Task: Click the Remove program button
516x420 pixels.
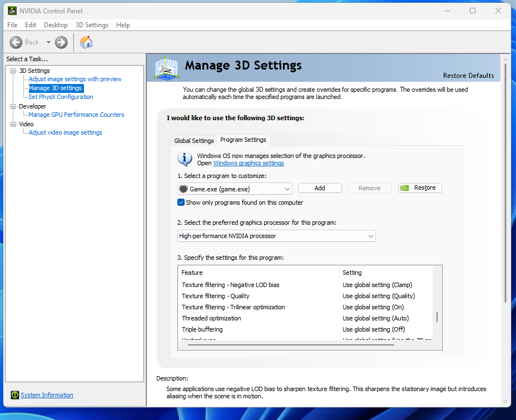Action: (x=370, y=188)
